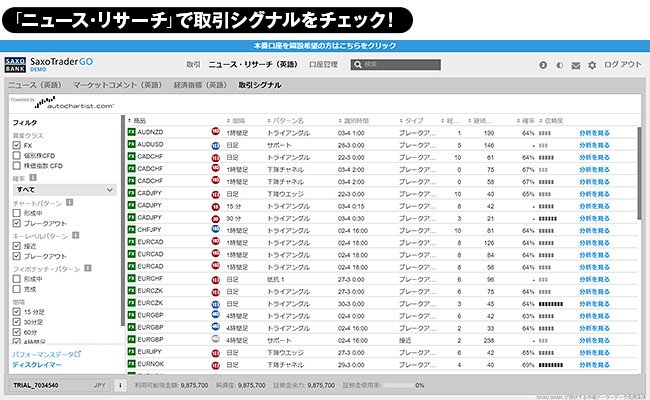Uncheck the FX asset class checkbox

coord(17,145)
